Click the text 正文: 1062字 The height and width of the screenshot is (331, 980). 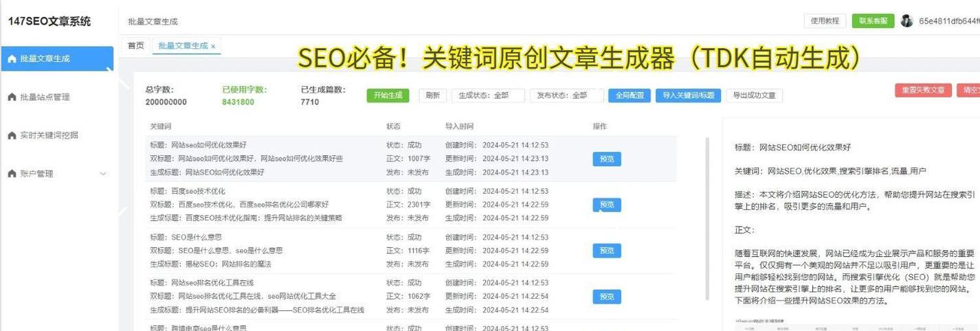[408, 297]
